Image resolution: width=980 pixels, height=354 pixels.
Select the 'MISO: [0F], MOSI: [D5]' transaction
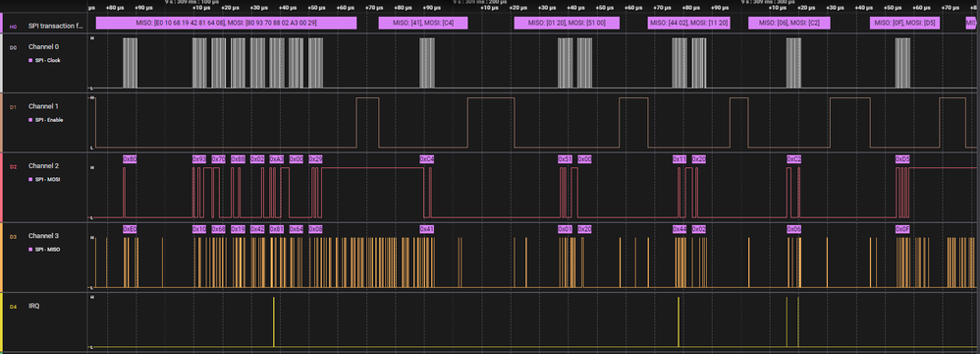click(905, 24)
